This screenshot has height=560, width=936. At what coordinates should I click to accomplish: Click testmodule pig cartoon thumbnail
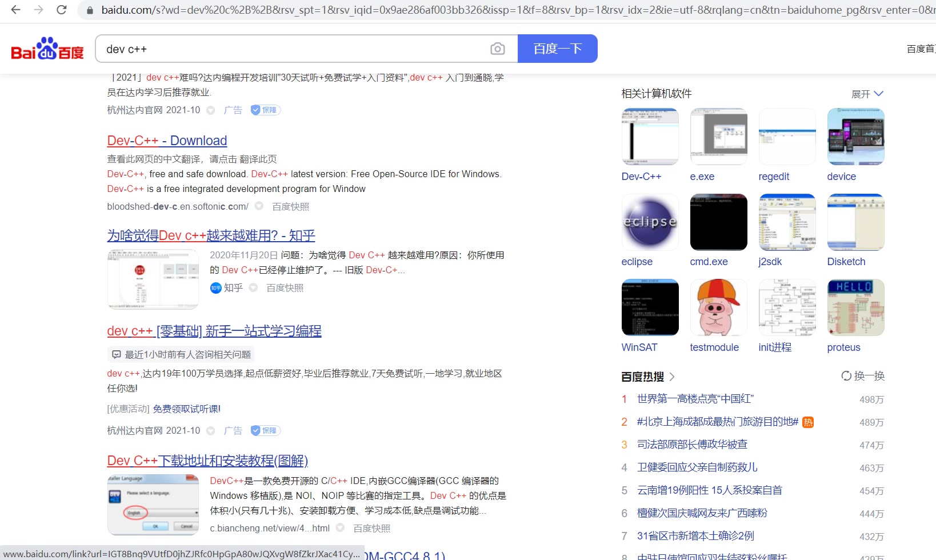click(x=718, y=307)
